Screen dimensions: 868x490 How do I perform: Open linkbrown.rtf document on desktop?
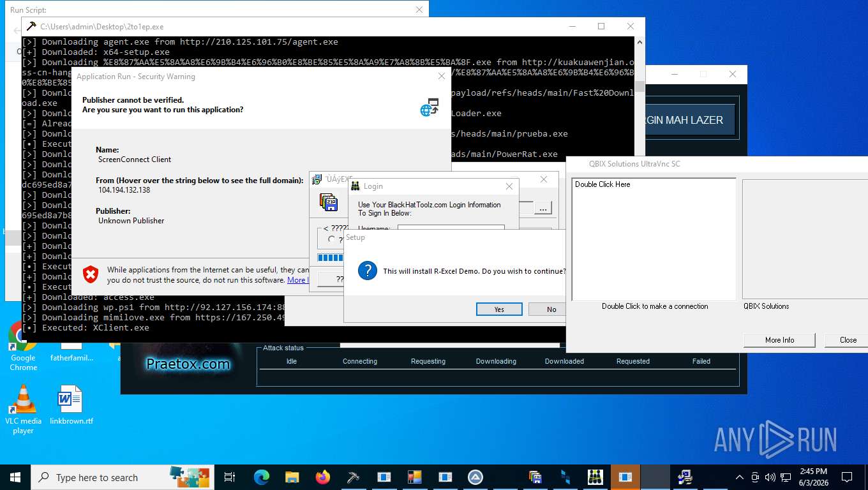pos(71,405)
